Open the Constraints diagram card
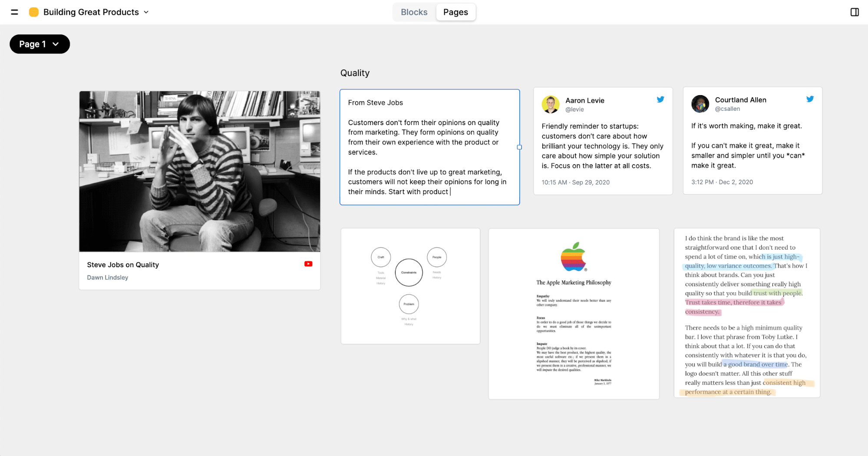The width and height of the screenshot is (868, 456). point(410,286)
